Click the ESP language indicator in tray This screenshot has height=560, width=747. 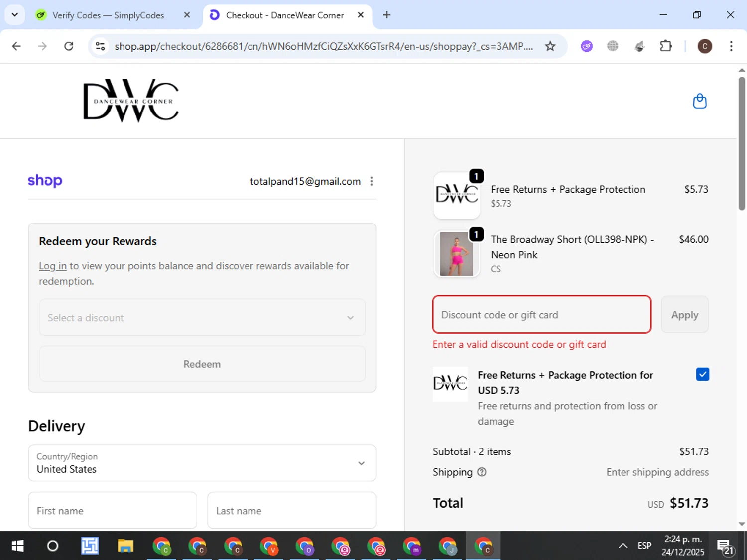pyautogui.click(x=644, y=546)
